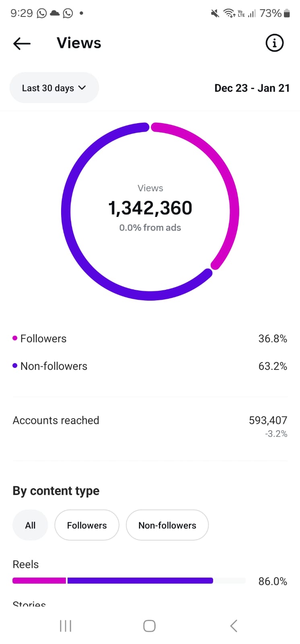Tap the back arrow icon
The image size is (300, 644).
[22, 43]
